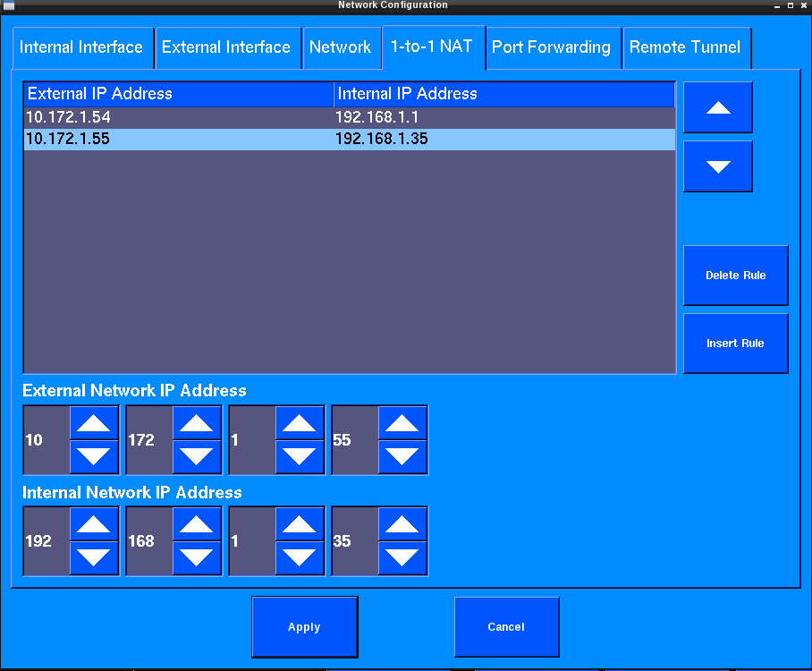Increase last octet 55 of External IP
The height and width of the screenshot is (671, 812).
(402, 422)
